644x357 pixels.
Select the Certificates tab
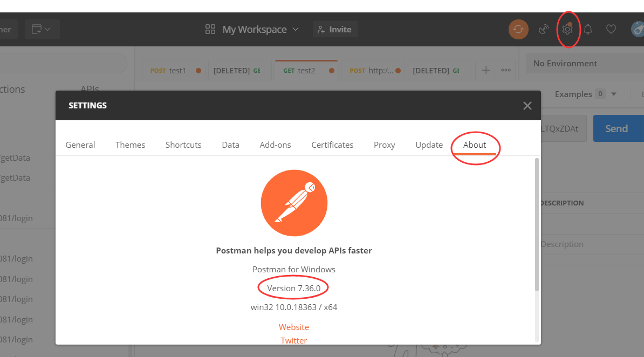[332, 145]
